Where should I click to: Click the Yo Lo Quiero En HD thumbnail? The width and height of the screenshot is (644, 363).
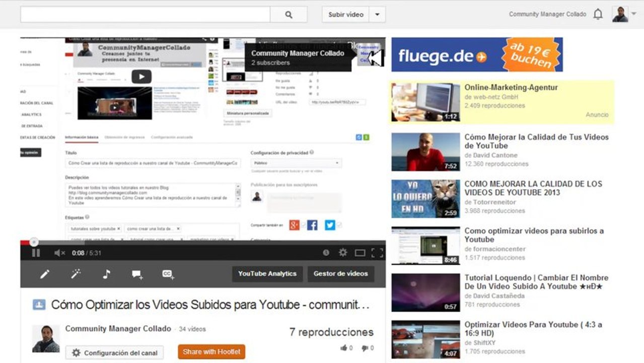click(425, 199)
